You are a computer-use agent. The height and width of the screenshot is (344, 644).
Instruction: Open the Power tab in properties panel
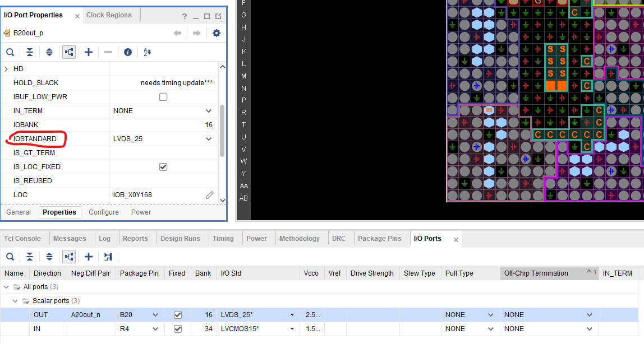coord(141,212)
